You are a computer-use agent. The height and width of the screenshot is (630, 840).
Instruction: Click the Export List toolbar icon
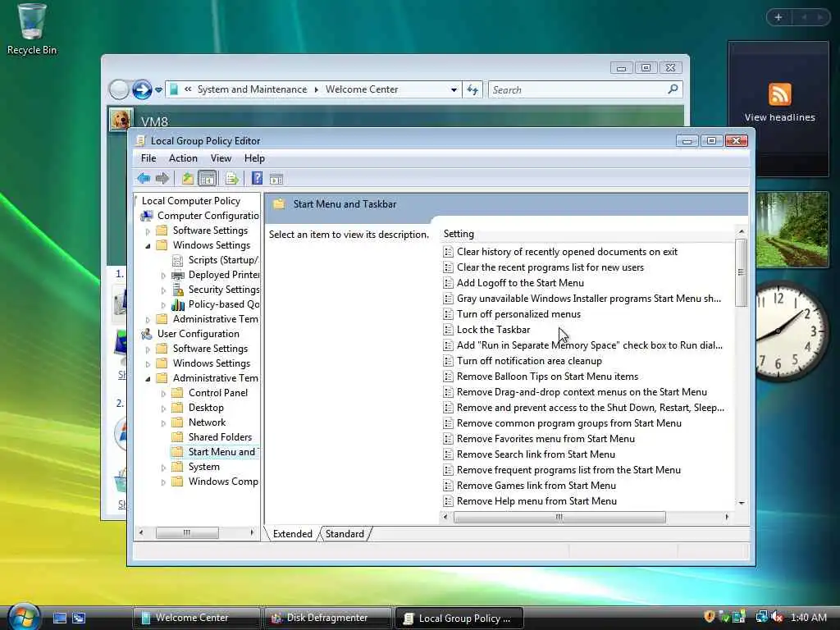click(x=231, y=178)
